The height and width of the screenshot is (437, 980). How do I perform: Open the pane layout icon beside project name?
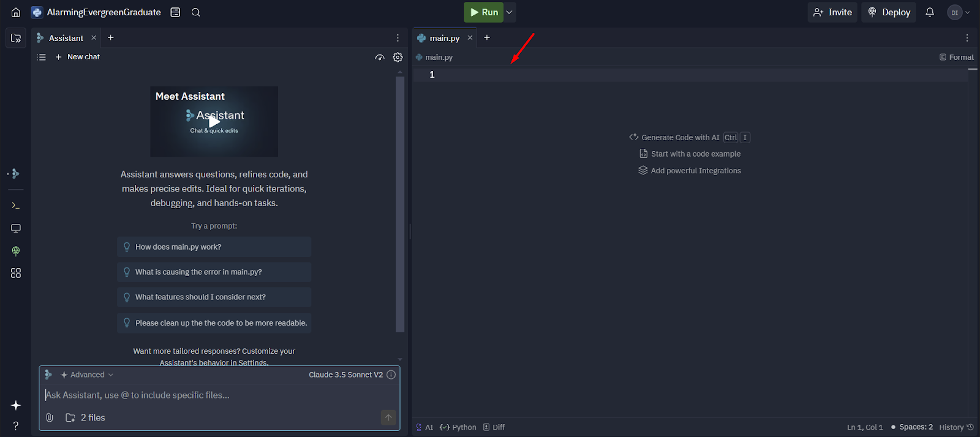pyautogui.click(x=175, y=12)
